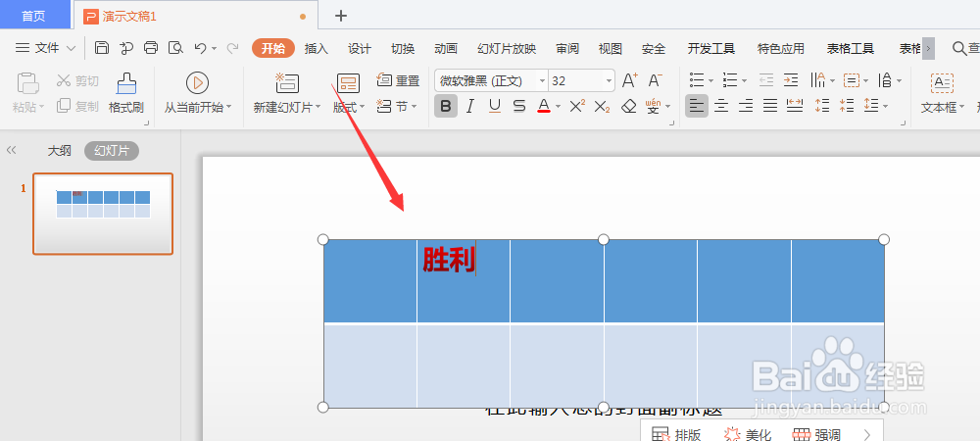Toggle italic formatting
The image size is (980, 441).
click(x=470, y=106)
